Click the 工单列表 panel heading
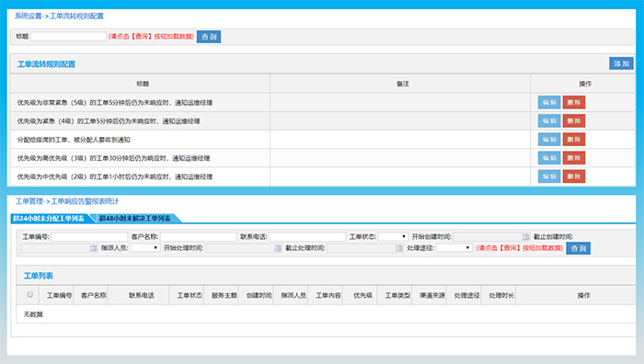This screenshot has width=644, height=364. (x=39, y=276)
